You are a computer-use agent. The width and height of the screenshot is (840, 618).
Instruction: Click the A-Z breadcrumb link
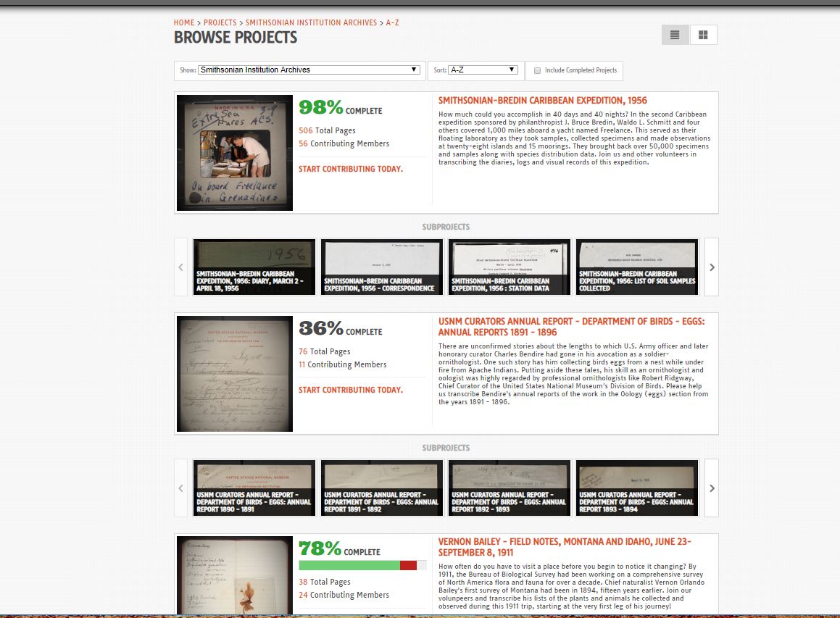392,22
